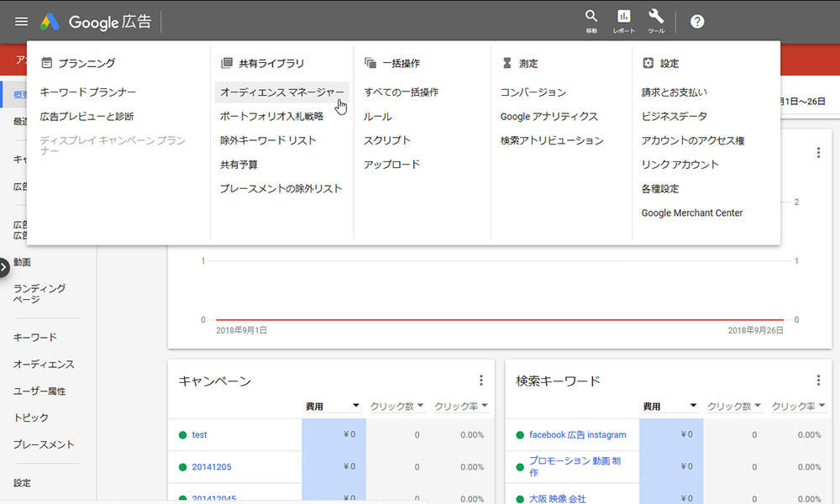
Task: Open facebook 広告 instagram keyword link
Action: [578, 435]
